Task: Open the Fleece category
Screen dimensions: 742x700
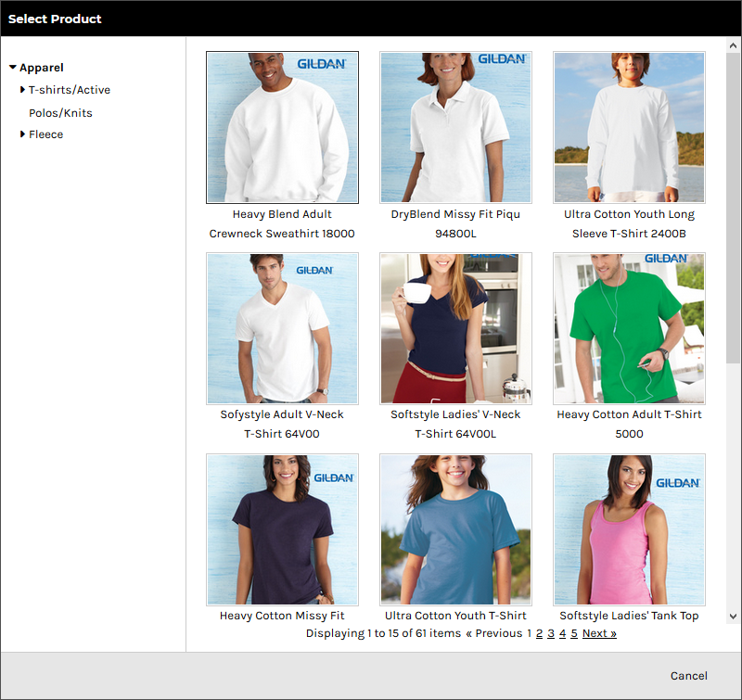Action: click(45, 134)
